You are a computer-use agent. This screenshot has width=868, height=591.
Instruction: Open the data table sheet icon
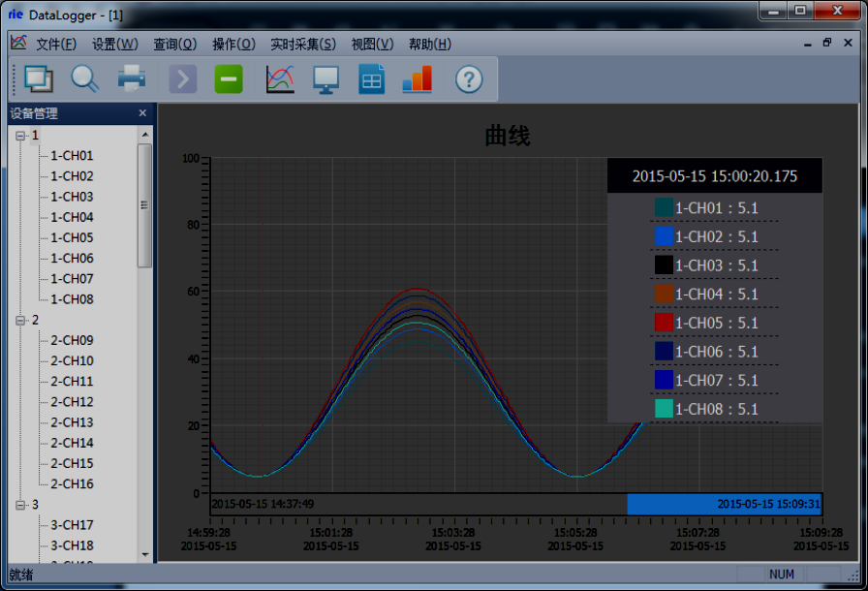(x=372, y=78)
